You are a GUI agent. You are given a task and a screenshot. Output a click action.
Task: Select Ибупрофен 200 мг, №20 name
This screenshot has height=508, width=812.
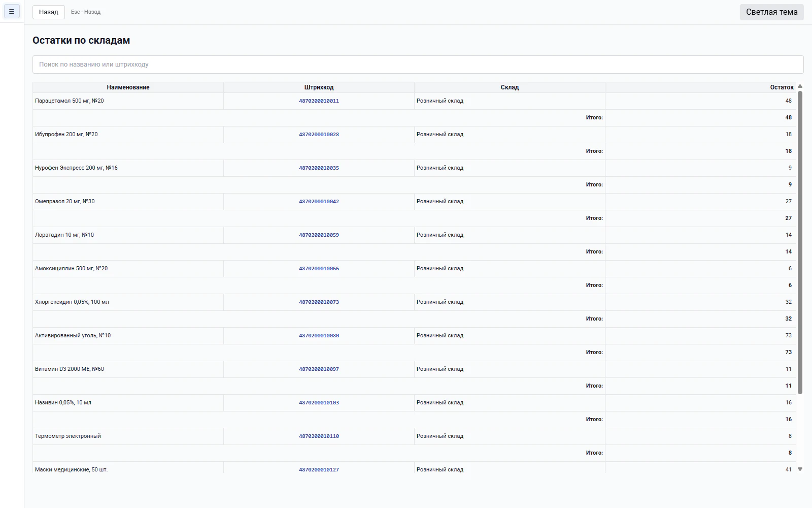tap(66, 135)
